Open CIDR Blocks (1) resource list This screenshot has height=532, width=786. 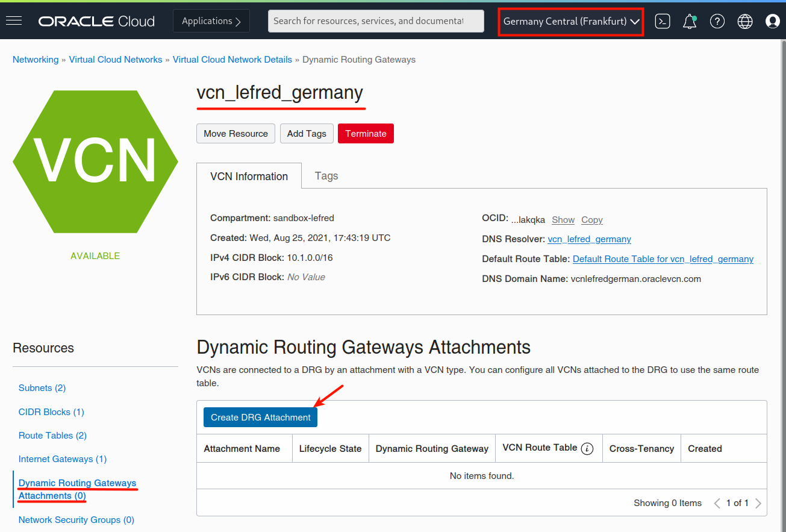coord(51,412)
